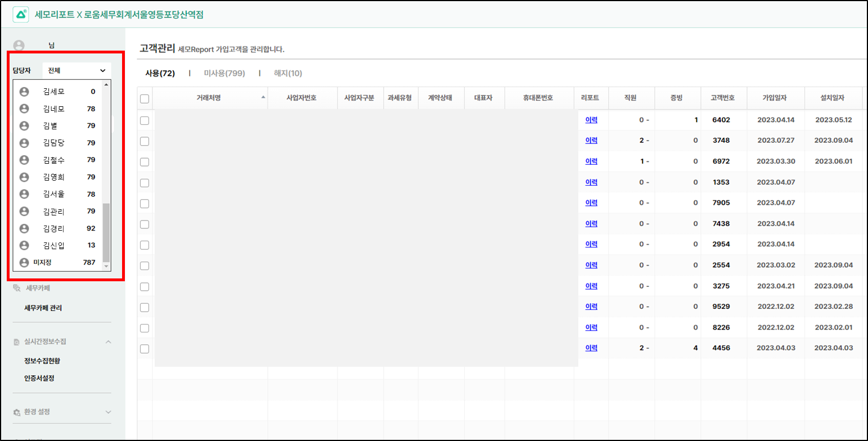This screenshot has height=441, width=868.
Task: Click the 담당자 list vertical scrollbar
Action: [106, 233]
